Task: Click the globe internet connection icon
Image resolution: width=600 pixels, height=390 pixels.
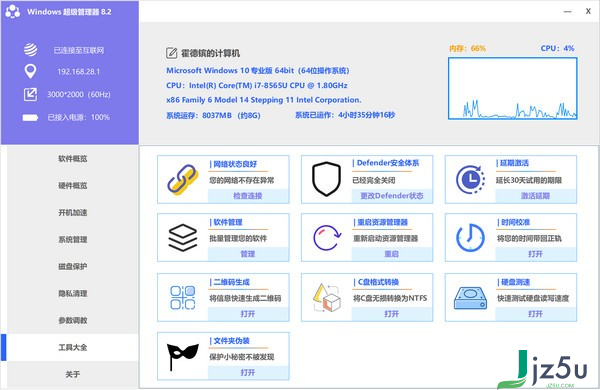Action: (31, 50)
